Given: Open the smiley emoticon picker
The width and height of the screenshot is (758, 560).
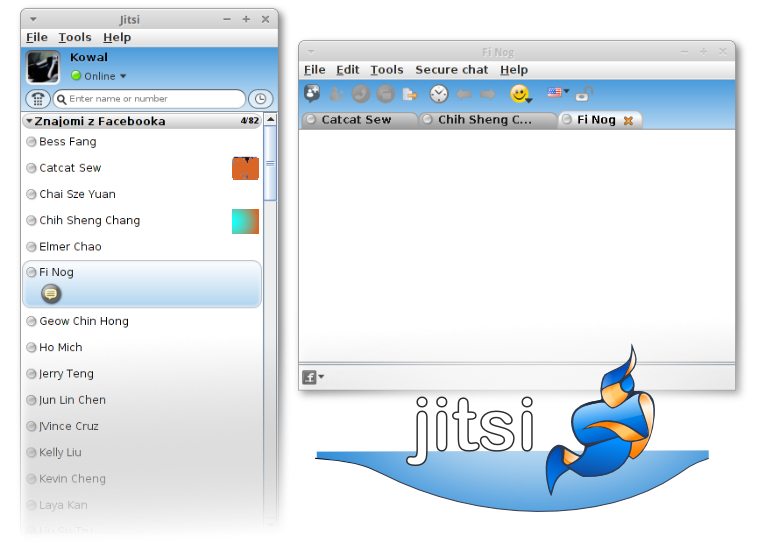Looking at the screenshot, I should [521, 94].
